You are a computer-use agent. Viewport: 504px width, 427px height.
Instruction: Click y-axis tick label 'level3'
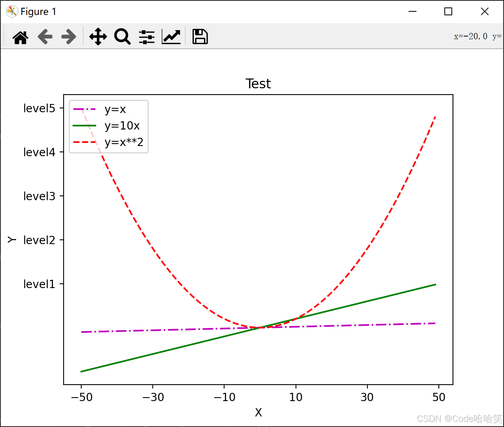click(x=39, y=196)
